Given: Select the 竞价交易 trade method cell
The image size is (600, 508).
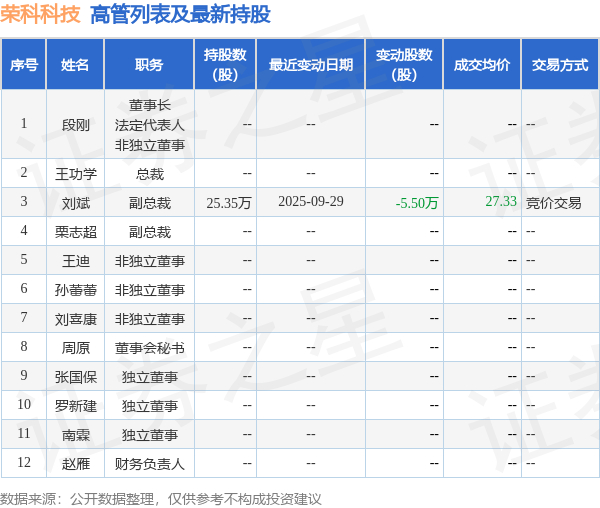Looking at the screenshot, I should 553,203.
